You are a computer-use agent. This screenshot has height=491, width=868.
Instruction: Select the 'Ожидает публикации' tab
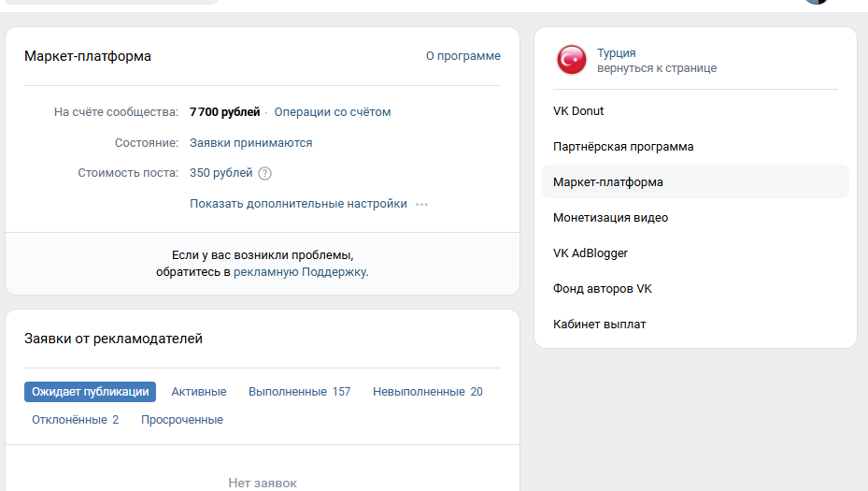coord(91,392)
